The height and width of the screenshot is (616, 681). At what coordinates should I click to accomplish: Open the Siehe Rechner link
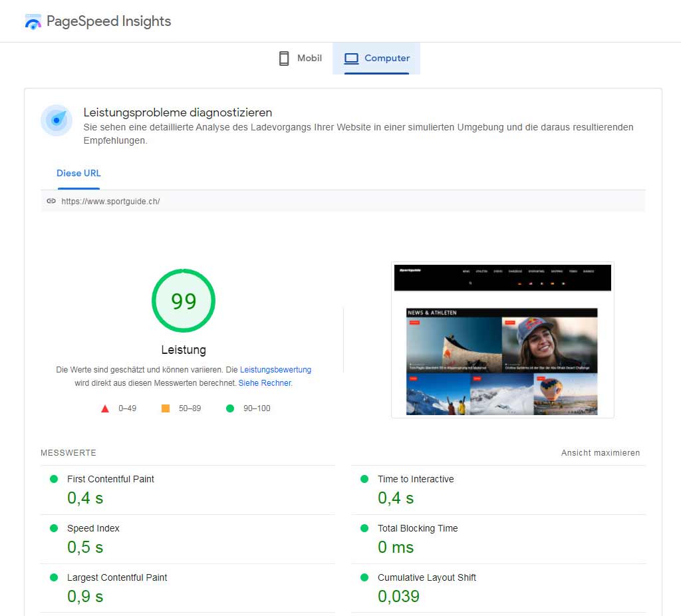coord(265,383)
